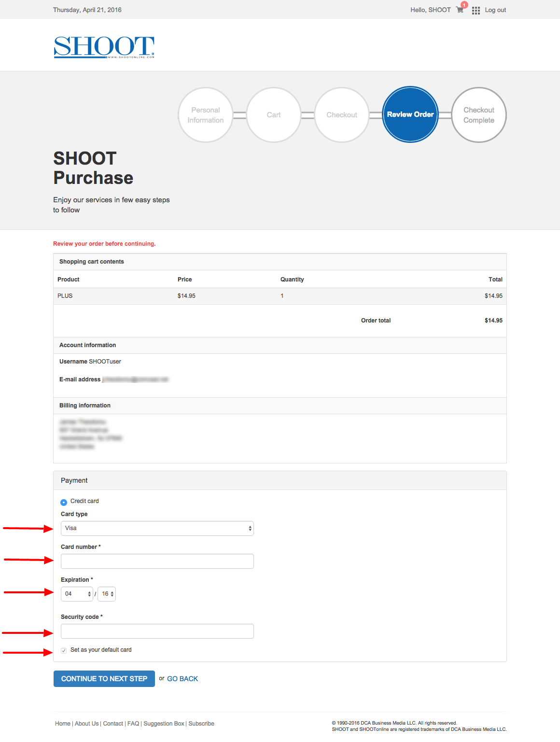Open the FAQ footer link
Image resolution: width=560 pixels, height=742 pixels.
(x=133, y=724)
